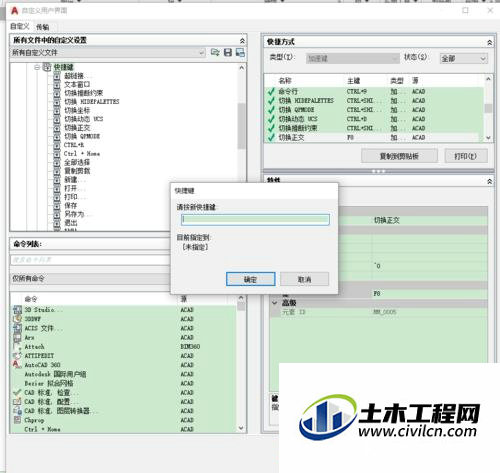Switch to the 传输 tab

(43, 27)
